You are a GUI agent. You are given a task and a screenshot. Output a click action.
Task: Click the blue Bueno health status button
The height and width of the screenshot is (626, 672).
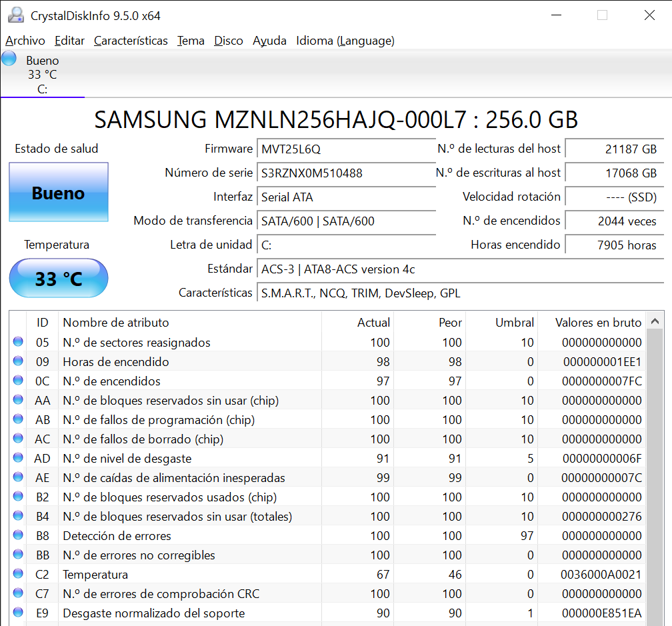(x=59, y=193)
